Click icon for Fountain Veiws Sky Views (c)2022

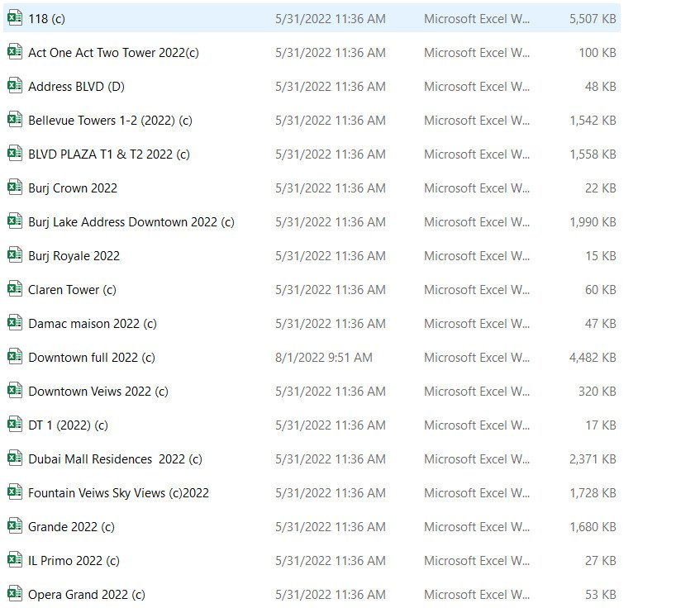(15, 492)
